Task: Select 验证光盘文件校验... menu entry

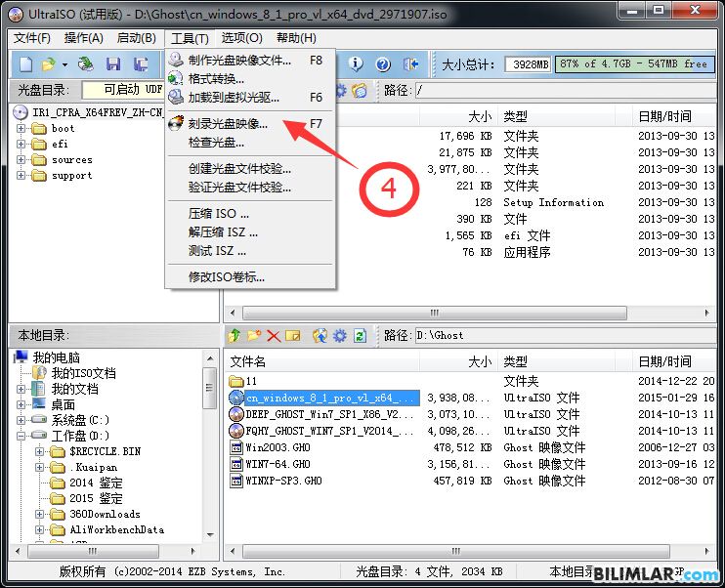Action: tap(250, 188)
